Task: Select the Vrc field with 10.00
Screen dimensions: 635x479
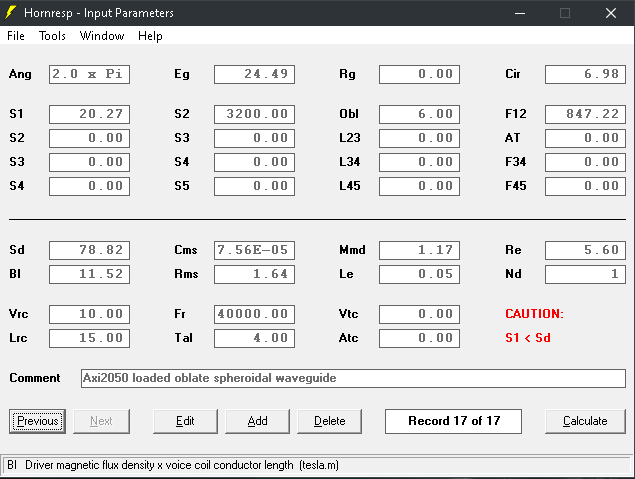Action: coord(89,314)
